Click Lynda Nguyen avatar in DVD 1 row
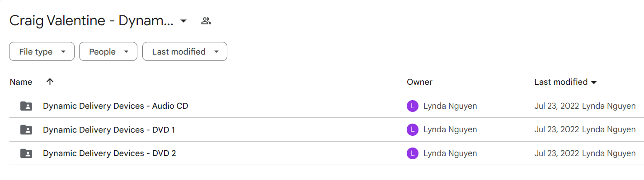 point(412,129)
